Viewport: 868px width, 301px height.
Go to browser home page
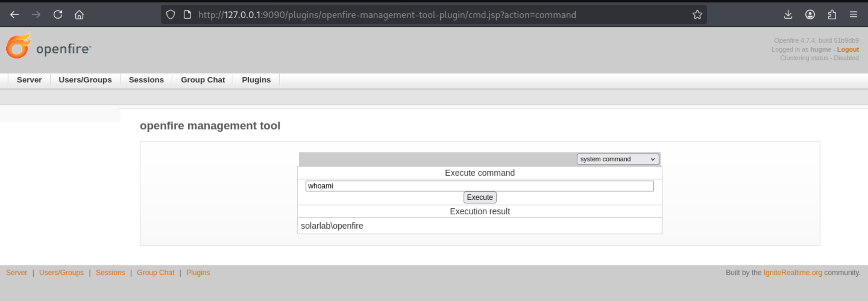[79, 15]
